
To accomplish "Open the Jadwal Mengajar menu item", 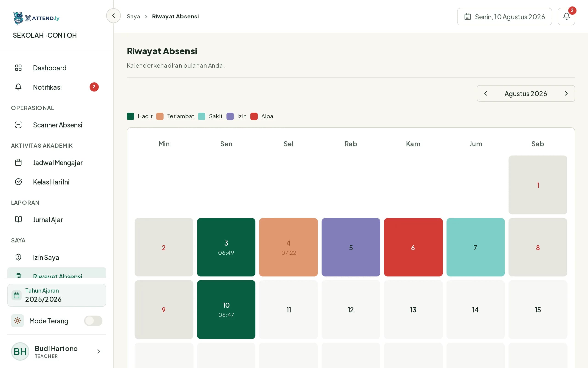I will pyautogui.click(x=57, y=162).
